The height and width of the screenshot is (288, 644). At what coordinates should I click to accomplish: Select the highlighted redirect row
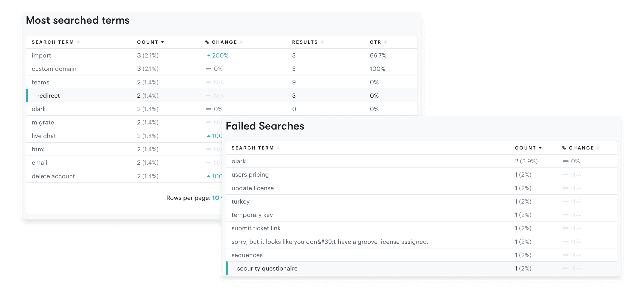click(x=49, y=95)
